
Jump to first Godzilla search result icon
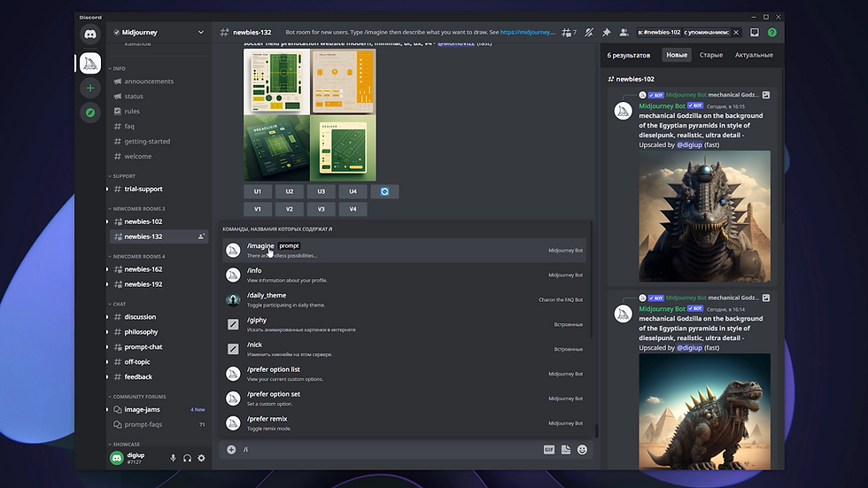766,95
